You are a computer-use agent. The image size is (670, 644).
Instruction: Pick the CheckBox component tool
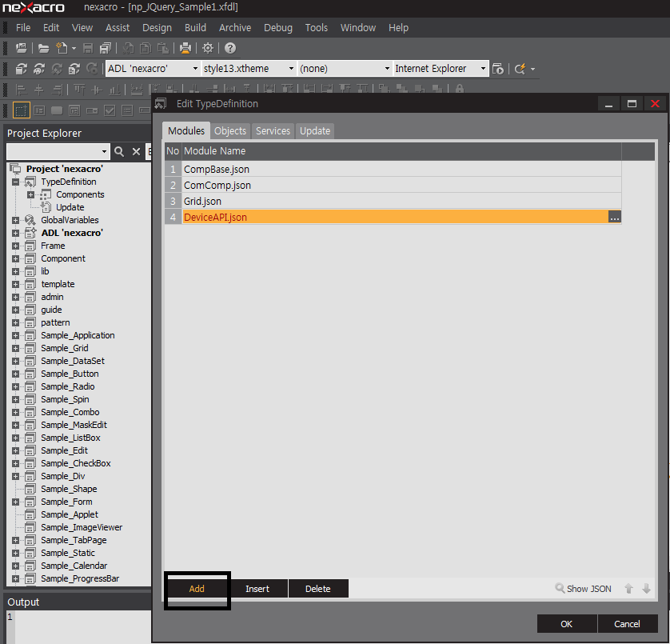pos(110,110)
